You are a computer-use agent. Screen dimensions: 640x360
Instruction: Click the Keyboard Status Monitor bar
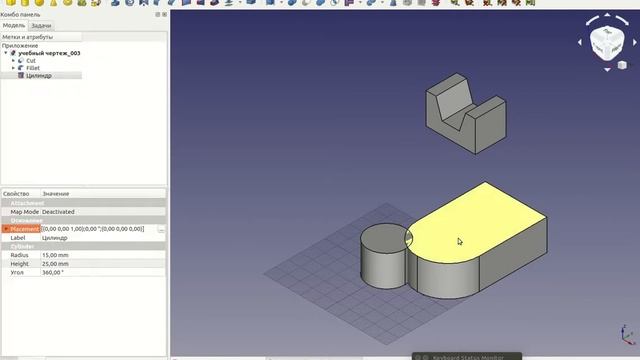467,357
